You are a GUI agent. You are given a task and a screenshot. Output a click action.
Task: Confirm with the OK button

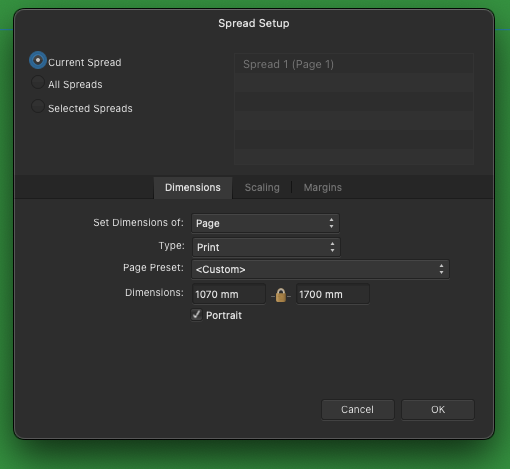438,410
